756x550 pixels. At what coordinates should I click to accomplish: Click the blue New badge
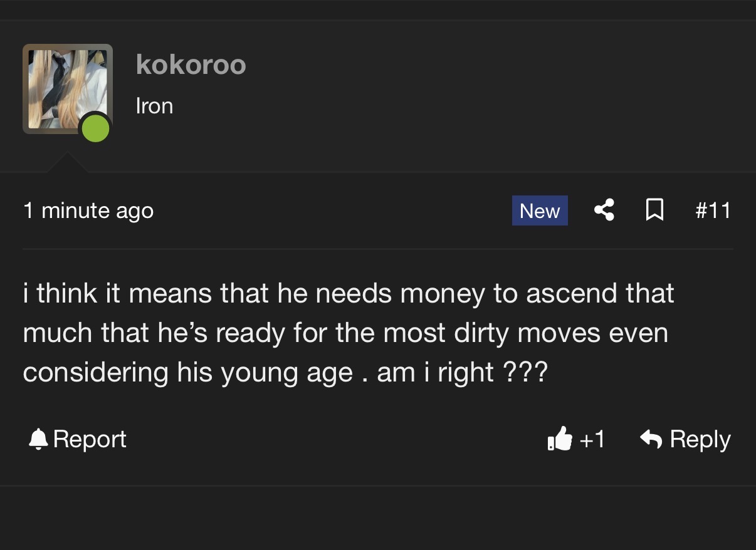coord(540,210)
